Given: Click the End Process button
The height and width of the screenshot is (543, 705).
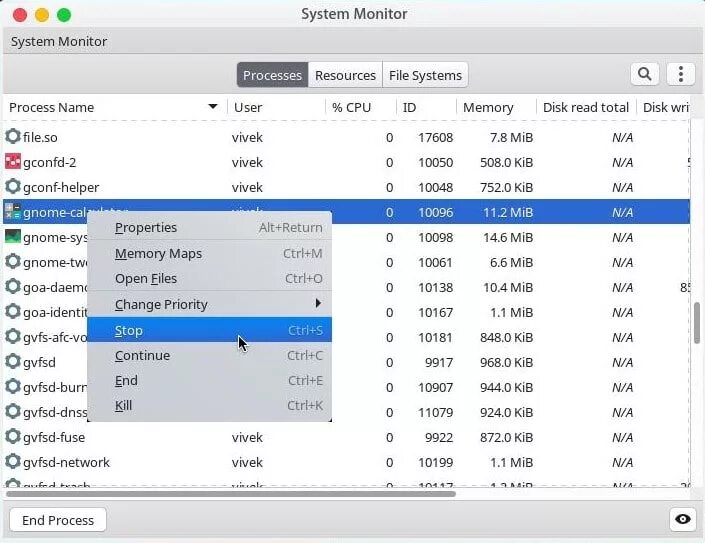Looking at the screenshot, I should click(58, 520).
